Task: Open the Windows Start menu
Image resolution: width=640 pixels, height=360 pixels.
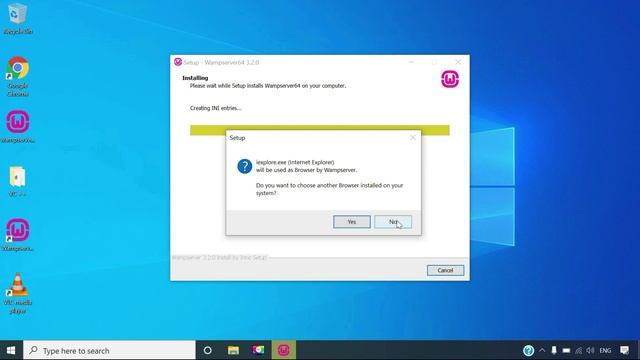Action: click(x=11, y=350)
